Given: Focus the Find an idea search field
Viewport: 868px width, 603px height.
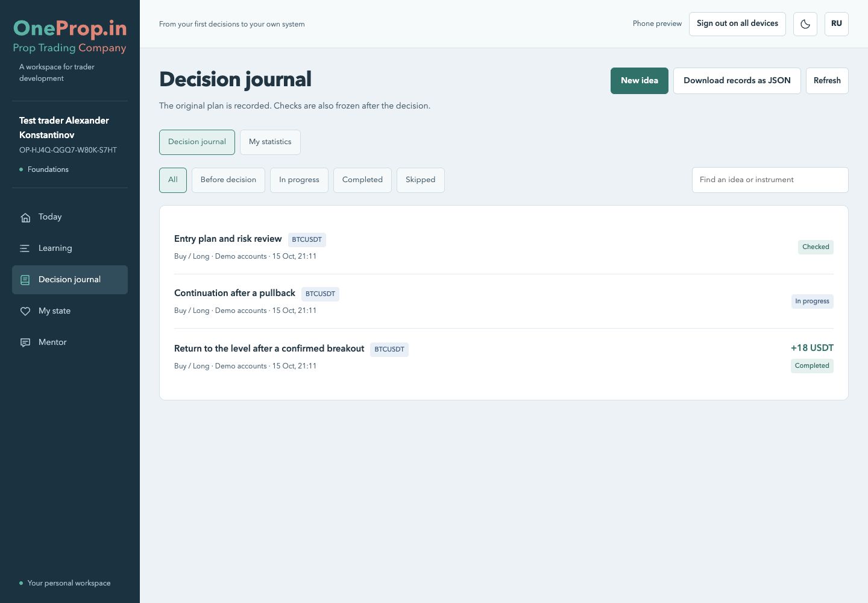Looking at the screenshot, I should pos(770,180).
